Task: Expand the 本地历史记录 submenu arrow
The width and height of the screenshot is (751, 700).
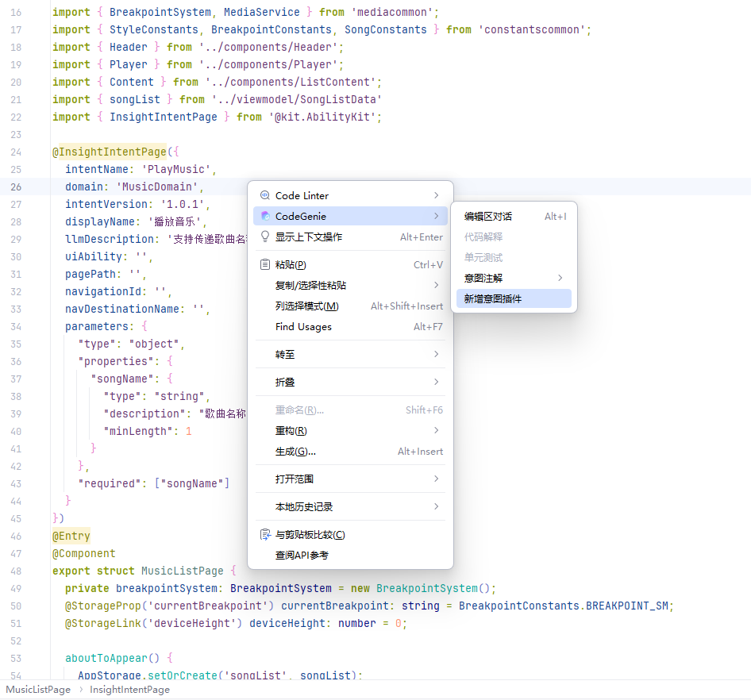Action: pos(437,506)
